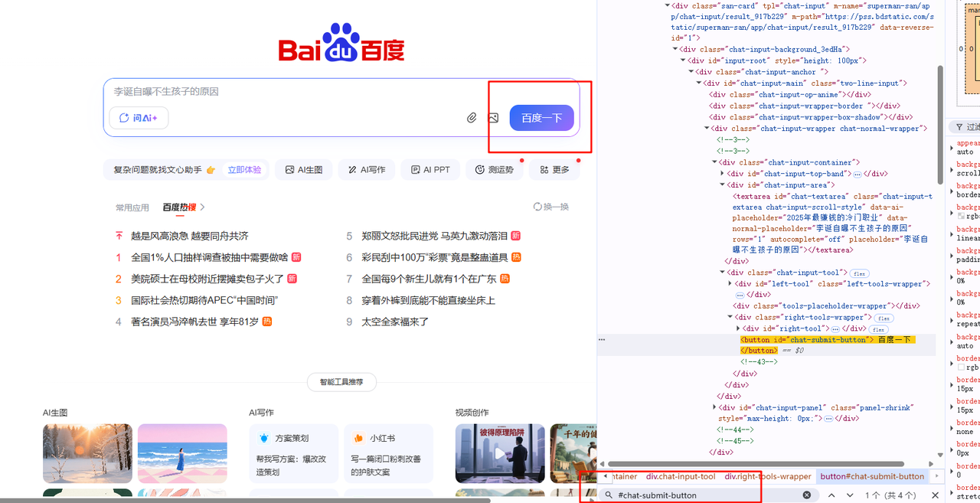This screenshot has height=503, width=980.
Task: Toggle flex badge beside chat-input-tool div
Action: 859,273
